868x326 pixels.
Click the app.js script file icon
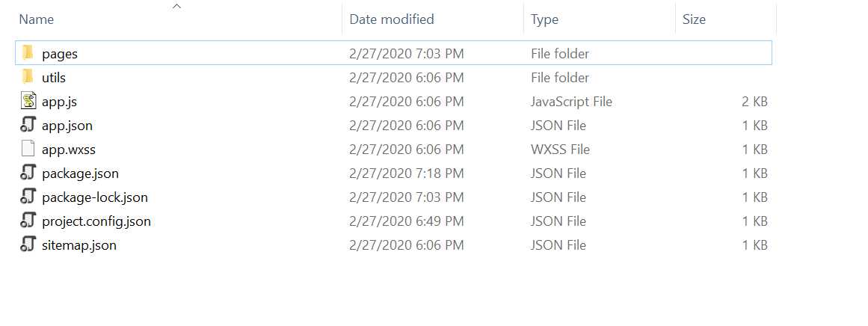tap(28, 101)
